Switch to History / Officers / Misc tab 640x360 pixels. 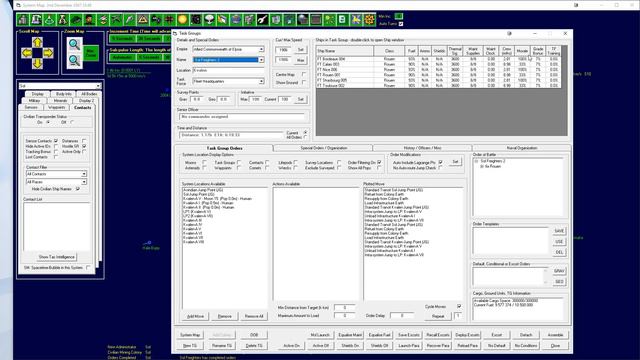422,148
